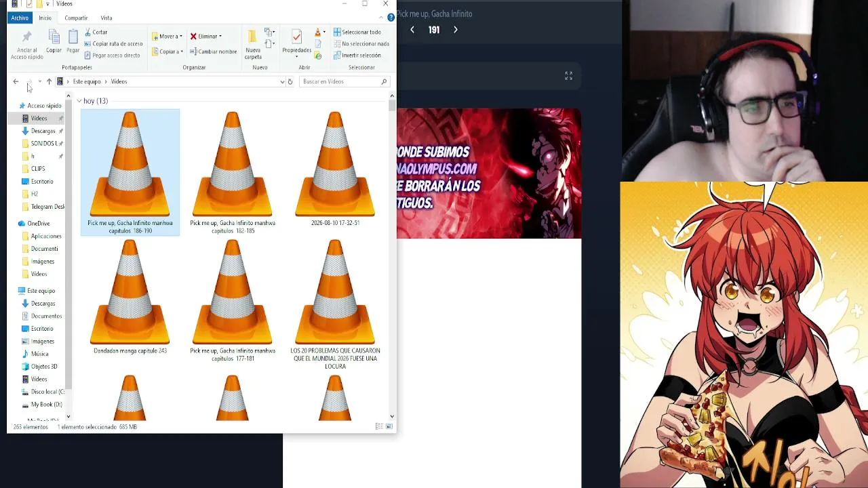Open the Quick Access Toolbar customize dropdown
This screenshot has height=488, width=868.
click(47, 4)
